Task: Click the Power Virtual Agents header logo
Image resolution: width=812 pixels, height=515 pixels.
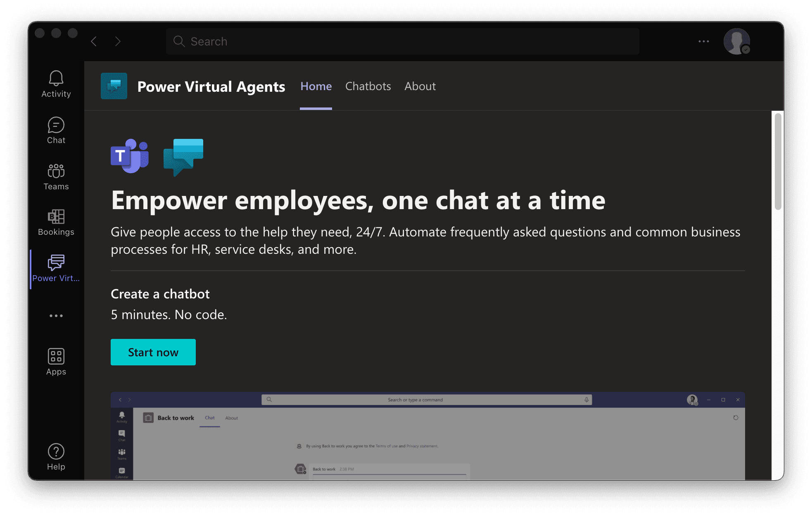Action: [x=114, y=86]
